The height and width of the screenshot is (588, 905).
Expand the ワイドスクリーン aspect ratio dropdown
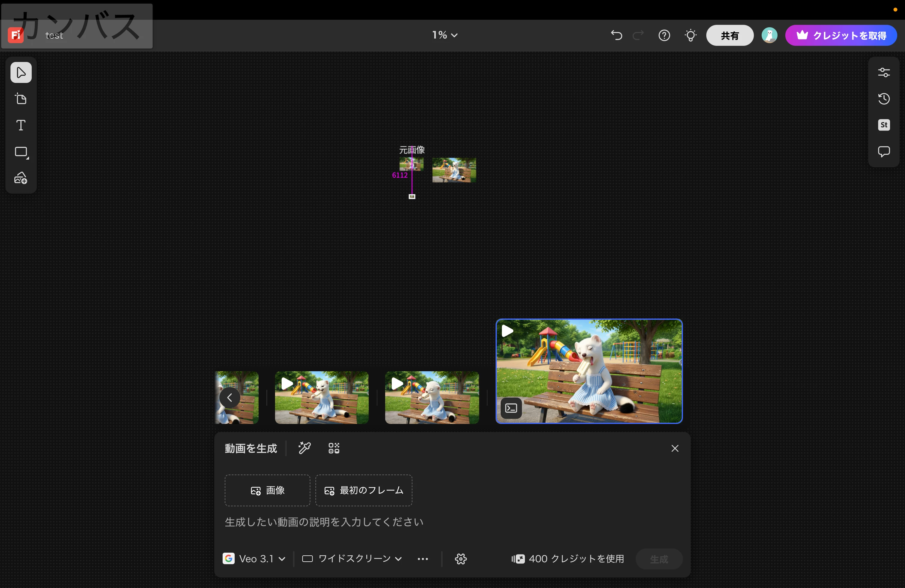click(x=352, y=559)
